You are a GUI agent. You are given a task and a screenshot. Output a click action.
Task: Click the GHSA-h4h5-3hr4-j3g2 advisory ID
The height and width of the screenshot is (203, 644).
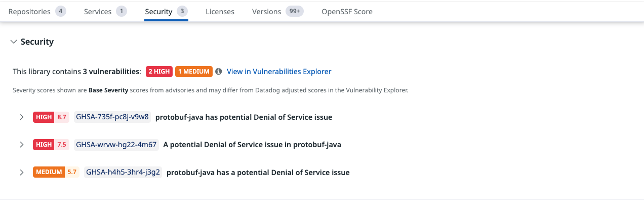123,173
